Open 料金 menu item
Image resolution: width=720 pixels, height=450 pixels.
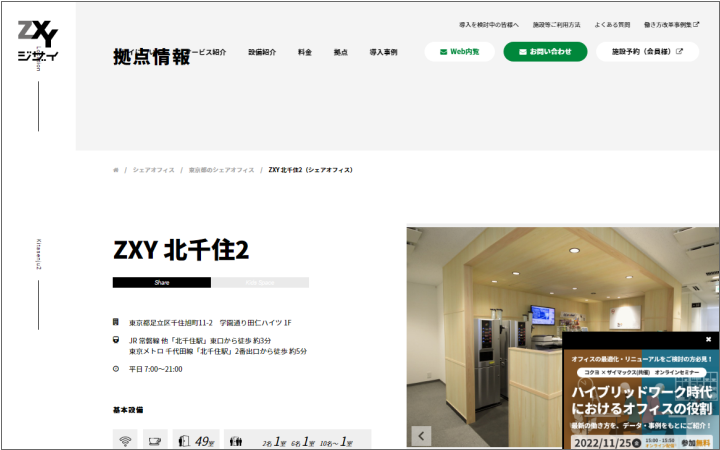pyautogui.click(x=305, y=52)
